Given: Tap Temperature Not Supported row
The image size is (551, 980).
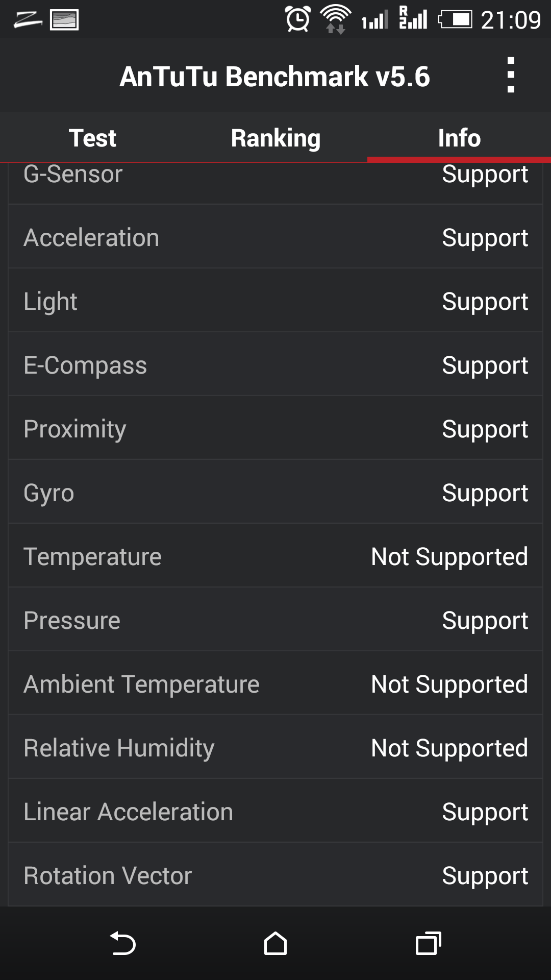Looking at the screenshot, I should pyautogui.click(x=275, y=556).
